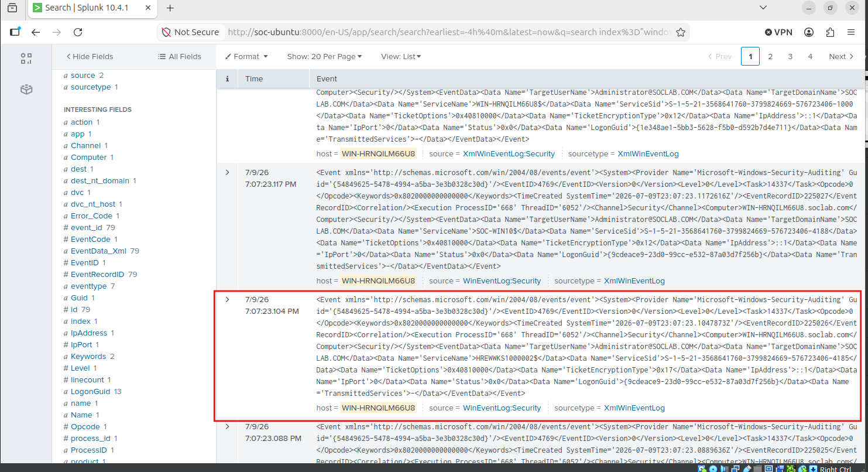Viewport: 868px width, 472px height.
Task: Go to results page 2
Action: pos(770,56)
